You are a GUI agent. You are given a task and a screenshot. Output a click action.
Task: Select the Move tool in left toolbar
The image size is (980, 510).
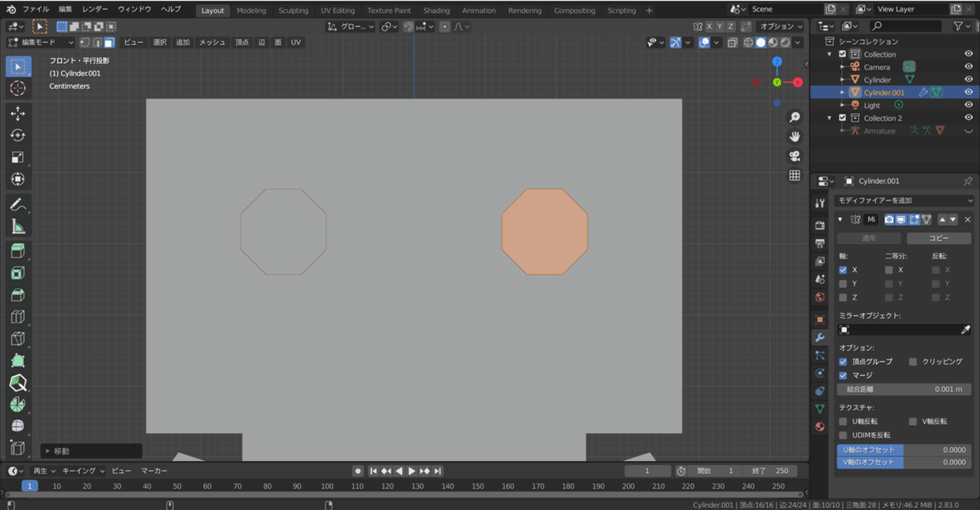18,113
